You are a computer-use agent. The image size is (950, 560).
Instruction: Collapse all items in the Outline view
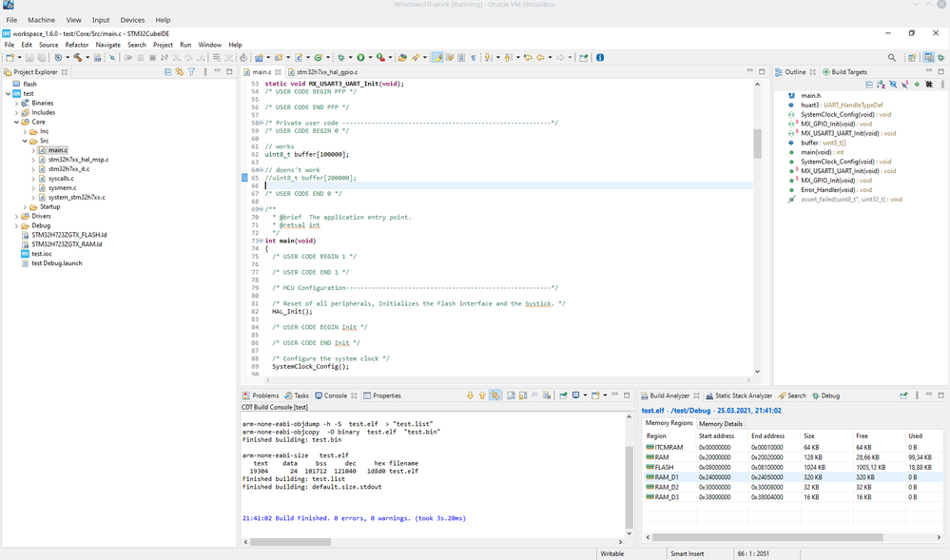869,85
